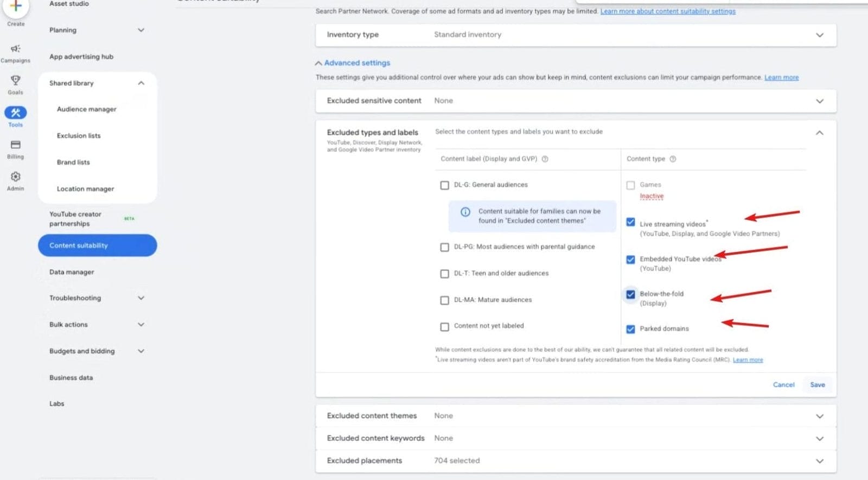Image resolution: width=868 pixels, height=480 pixels.
Task: Click the Create plus icon
Action: [x=16, y=5]
